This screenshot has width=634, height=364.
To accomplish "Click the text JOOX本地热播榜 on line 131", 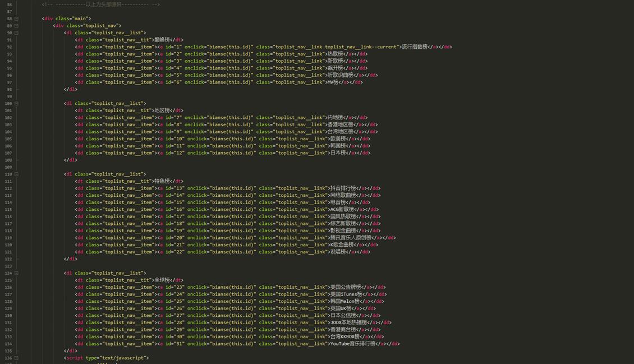I will pos(348,322).
